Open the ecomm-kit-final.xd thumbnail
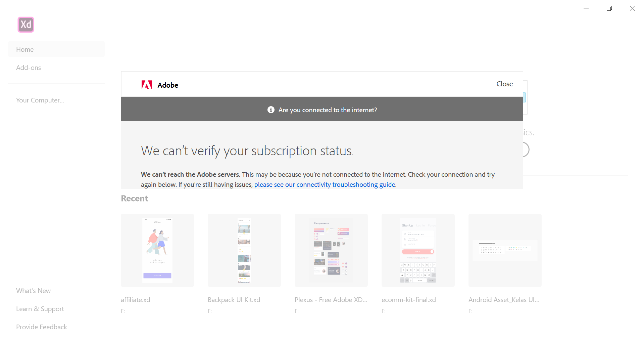Image resolution: width=644 pixels, height=338 pixels. [418, 250]
